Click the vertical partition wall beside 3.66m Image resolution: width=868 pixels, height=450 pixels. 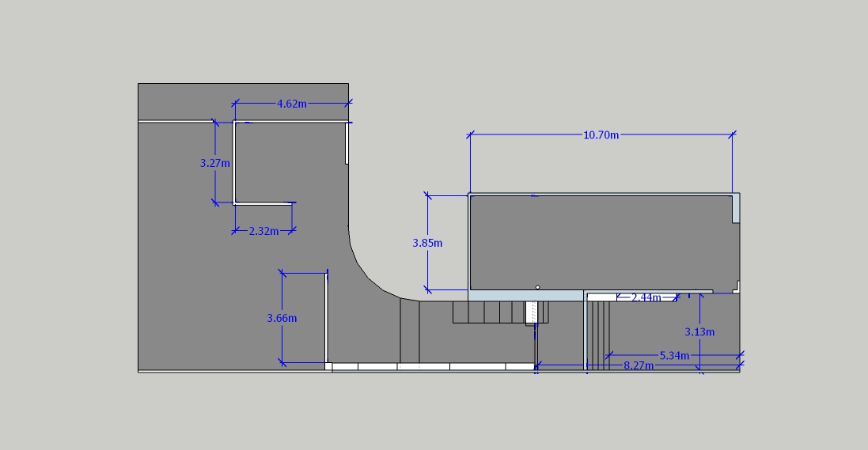(327, 316)
